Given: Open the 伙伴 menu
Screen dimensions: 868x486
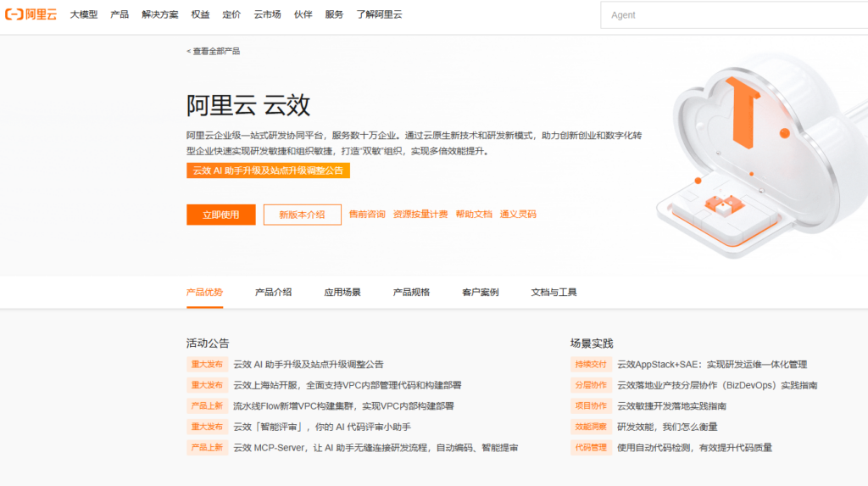Looking at the screenshot, I should (x=303, y=14).
